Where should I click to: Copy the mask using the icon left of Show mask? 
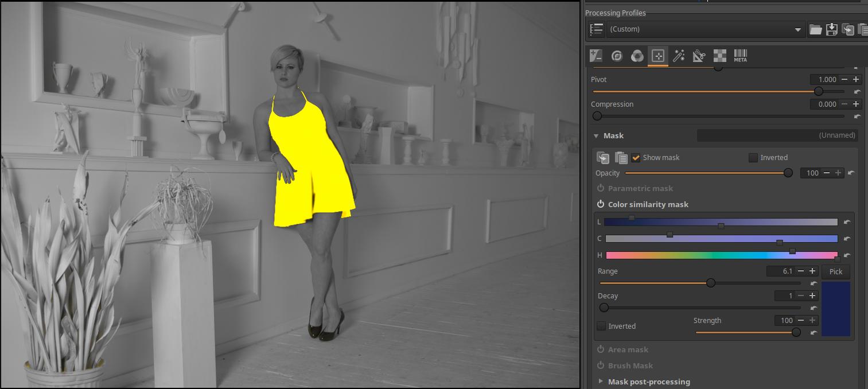[x=602, y=158]
